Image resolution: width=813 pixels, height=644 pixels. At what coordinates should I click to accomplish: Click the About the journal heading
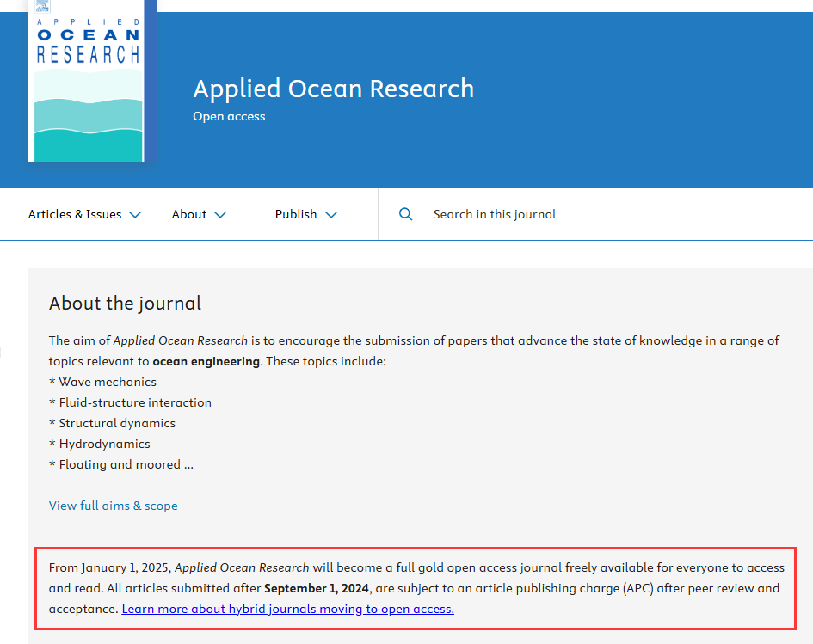125,304
